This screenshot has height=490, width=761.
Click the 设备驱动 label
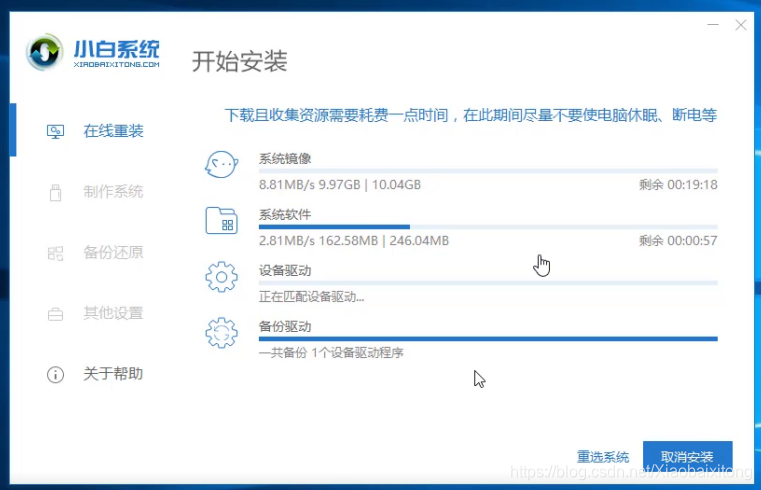click(x=285, y=271)
